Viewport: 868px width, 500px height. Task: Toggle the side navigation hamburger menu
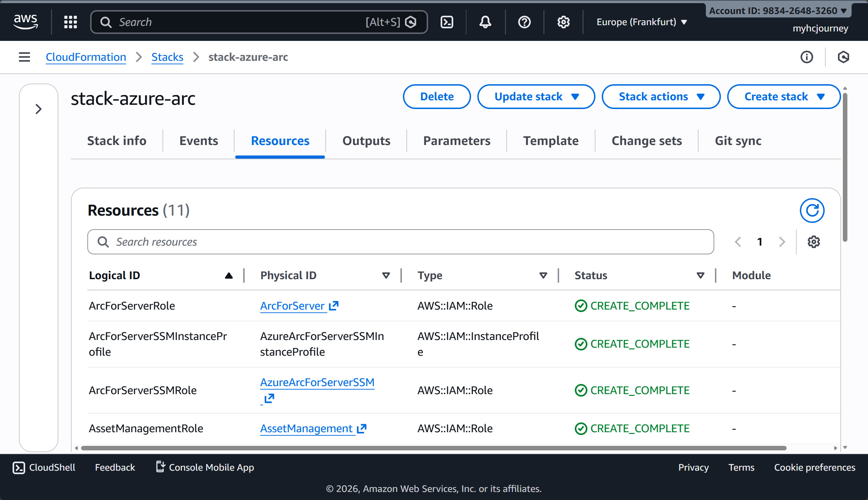pyautogui.click(x=24, y=57)
